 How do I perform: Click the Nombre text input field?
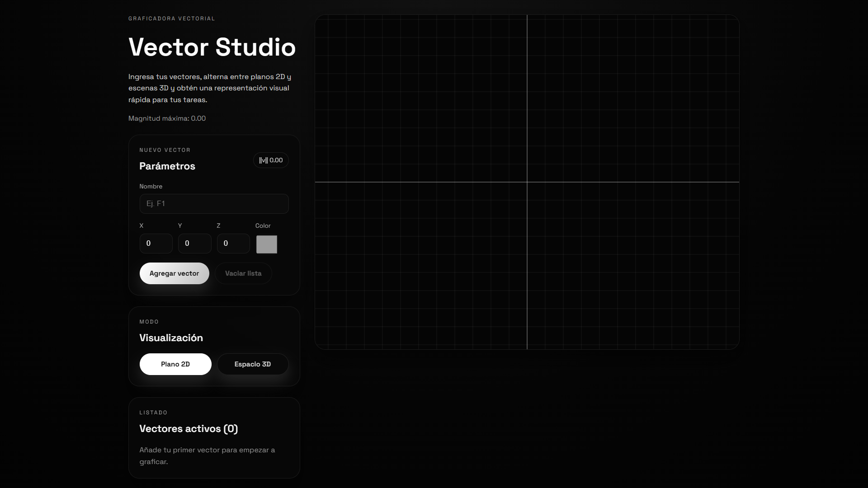[214, 204]
